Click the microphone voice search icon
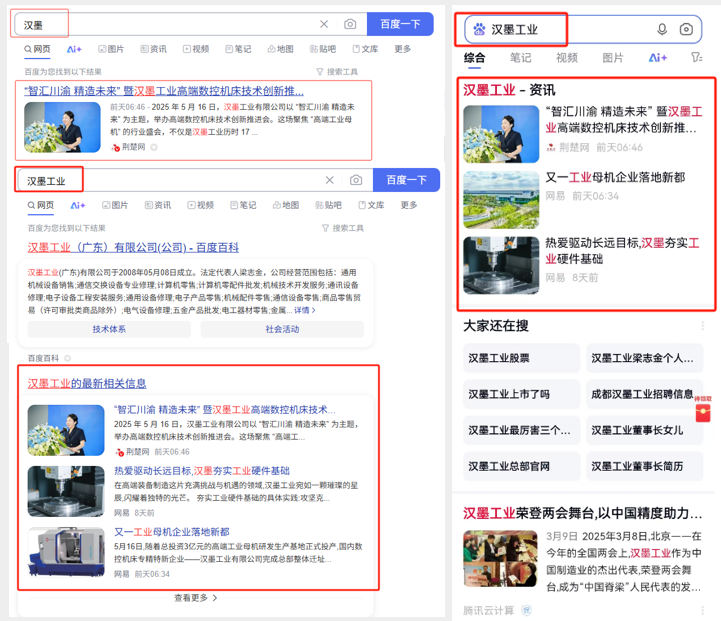This screenshot has width=721, height=621. (662, 30)
